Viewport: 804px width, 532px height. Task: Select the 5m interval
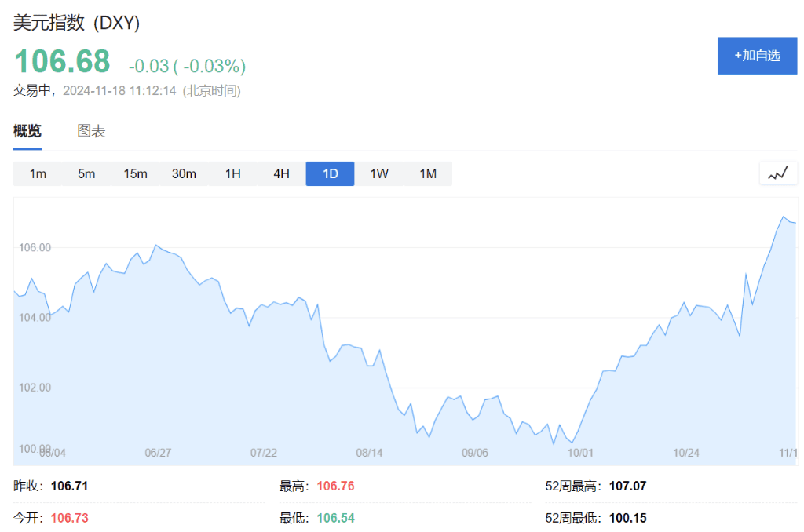tap(86, 173)
